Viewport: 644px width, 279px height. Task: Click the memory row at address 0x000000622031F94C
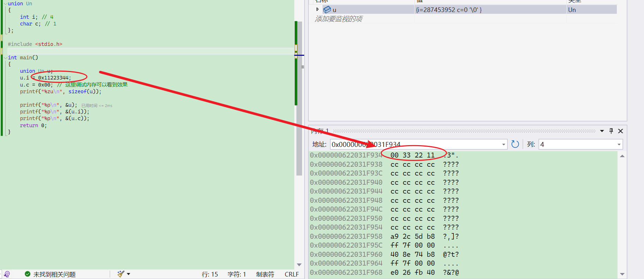(384, 209)
